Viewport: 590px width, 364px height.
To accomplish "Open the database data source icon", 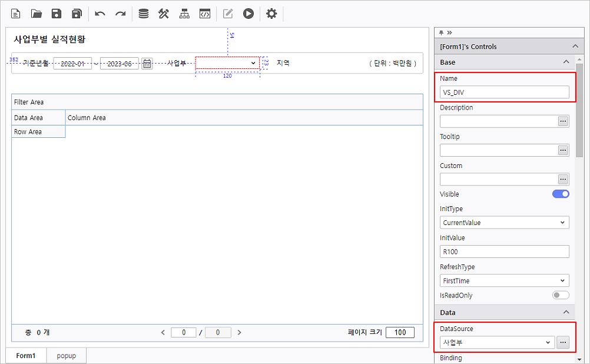I will coord(143,14).
